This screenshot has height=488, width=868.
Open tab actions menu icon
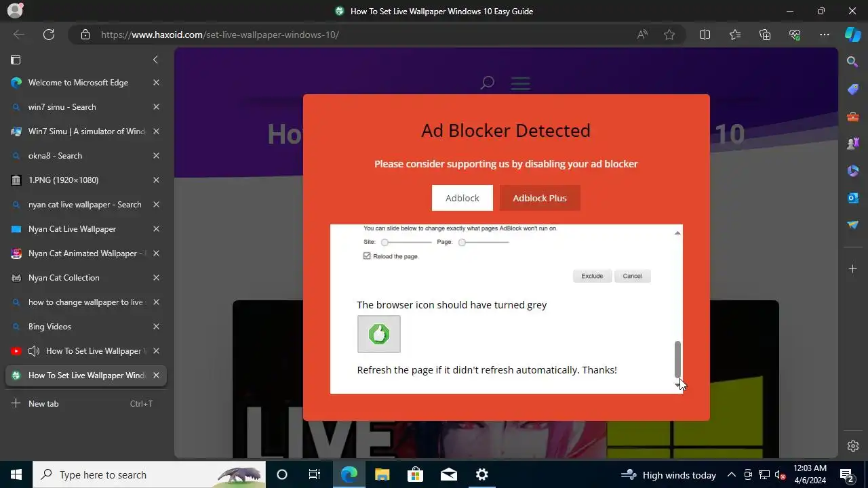[16, 60]
